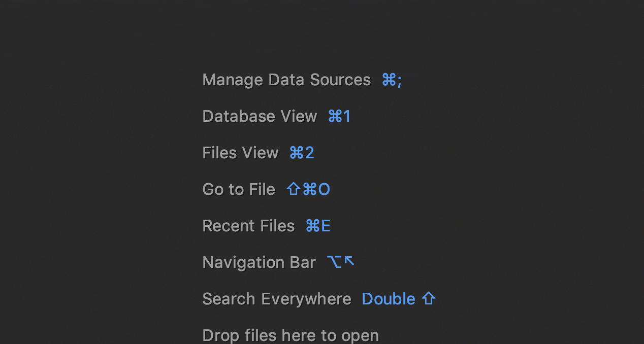Click the ⌘E shortcut beside Recent Files
This screenshot has width=644, height=344.
point(318,226)
